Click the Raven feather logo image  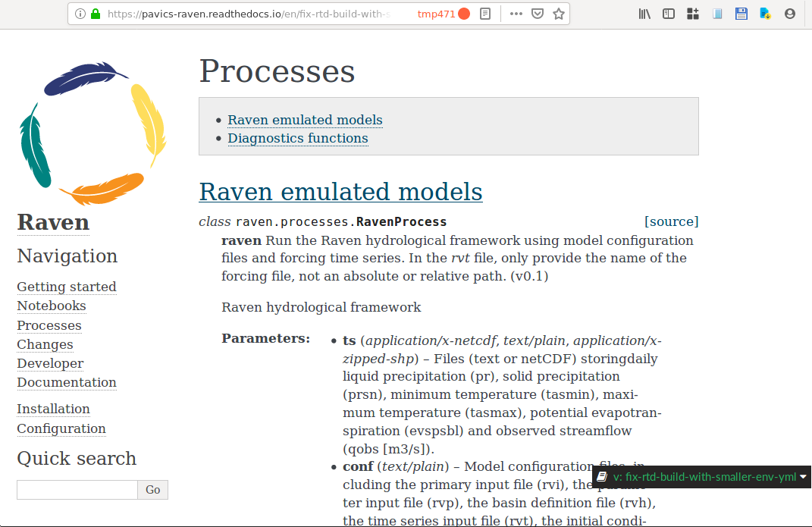pyautogui.click(x=92, y=133)
